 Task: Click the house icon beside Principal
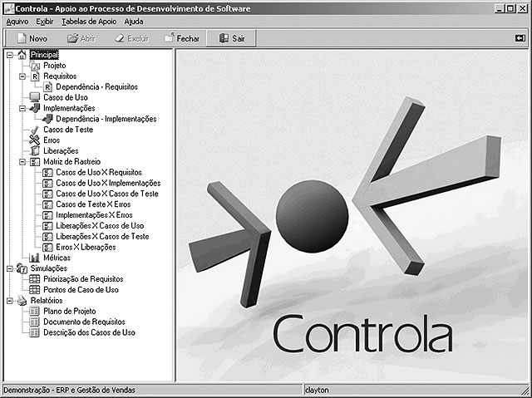tap(22, 54)
